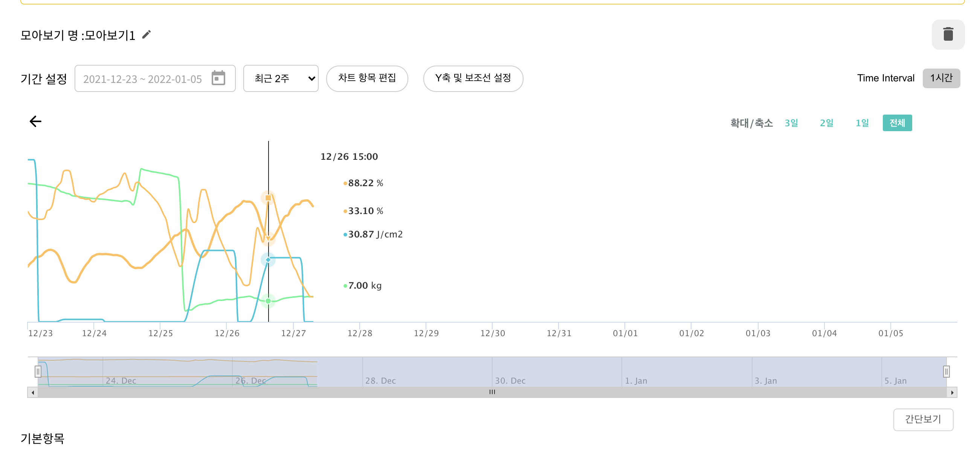Click the 12/23 x-axis label
This screenshot has width=980, height=453.
pos(40,334)
